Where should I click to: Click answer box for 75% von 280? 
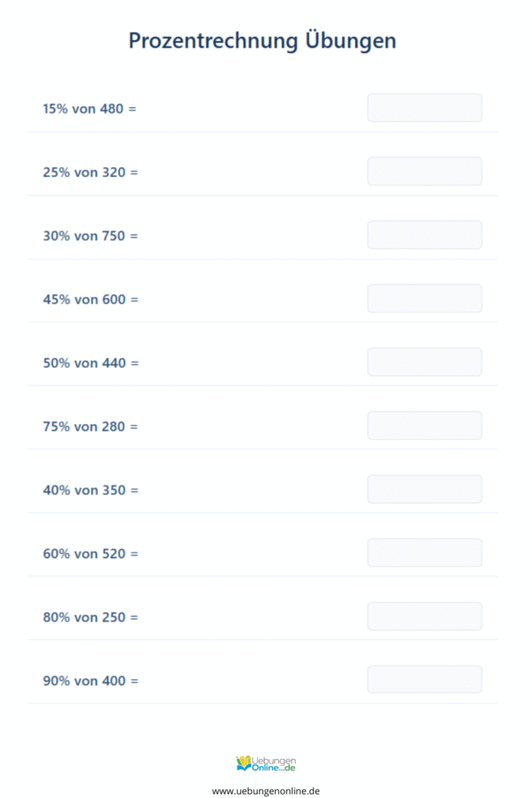pos(425,426)
